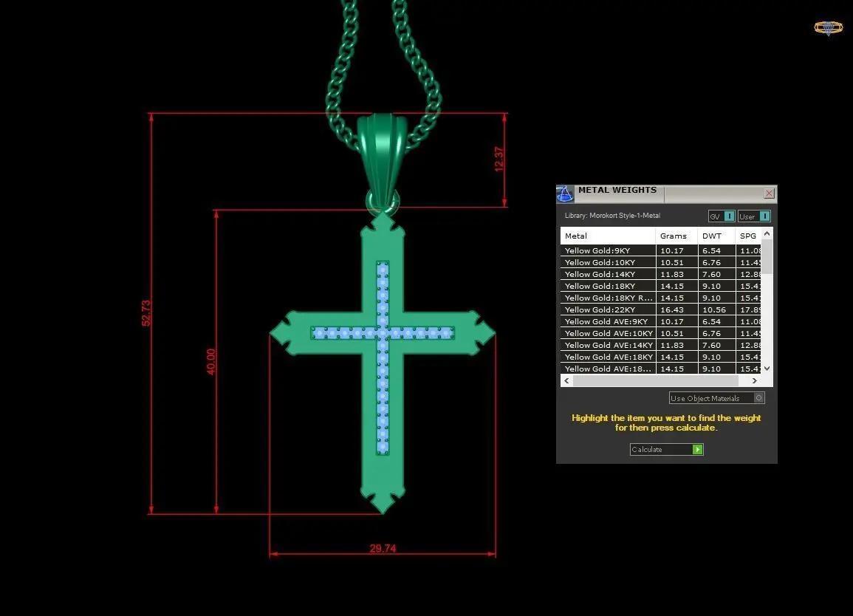Sort by the Grams column header
Screen dimensions: 853x616
pyautogui.click(x=676, y=236)
